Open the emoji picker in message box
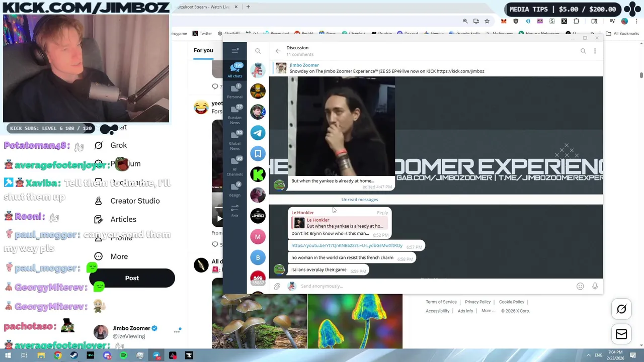The image size is (644, 362). click(x=580, y=286)
